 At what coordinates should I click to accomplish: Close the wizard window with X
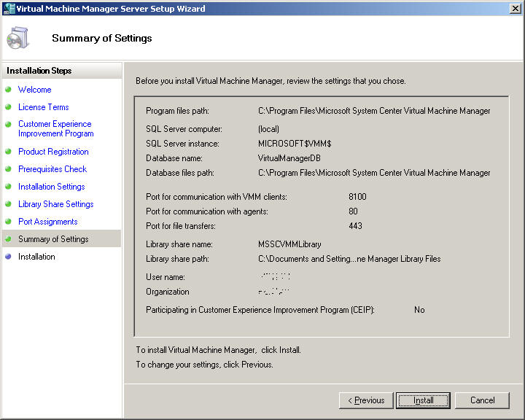(x=515, y=8)
